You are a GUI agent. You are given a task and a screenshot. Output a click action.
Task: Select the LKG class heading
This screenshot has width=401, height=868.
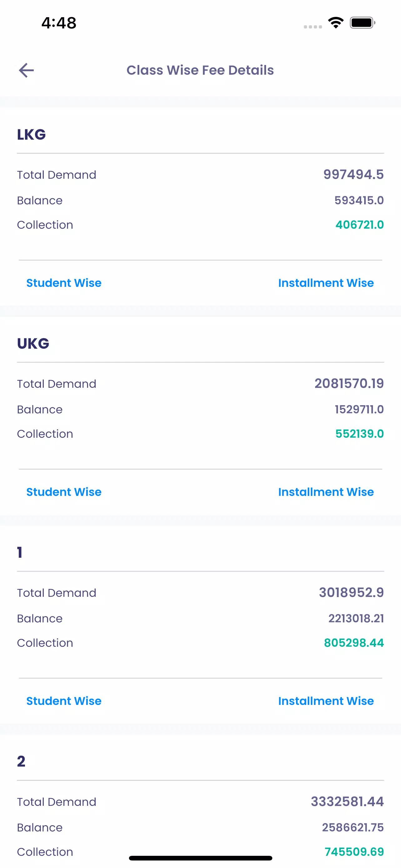[31, 134]
